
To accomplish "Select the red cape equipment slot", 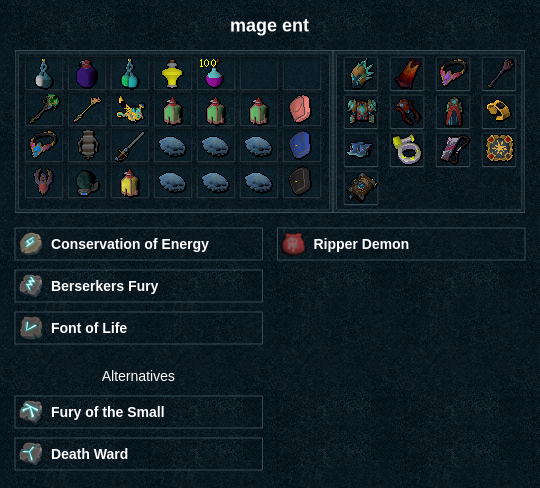I will click(x=408, y=74).
